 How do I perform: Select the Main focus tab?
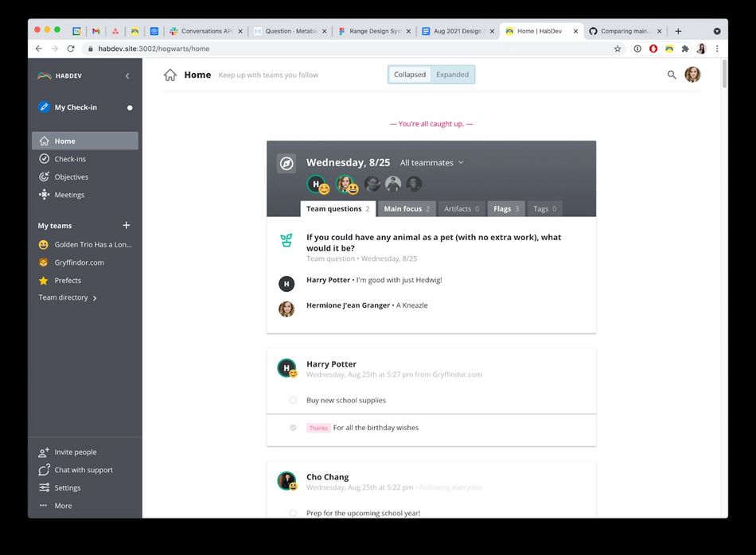(407, 208)
